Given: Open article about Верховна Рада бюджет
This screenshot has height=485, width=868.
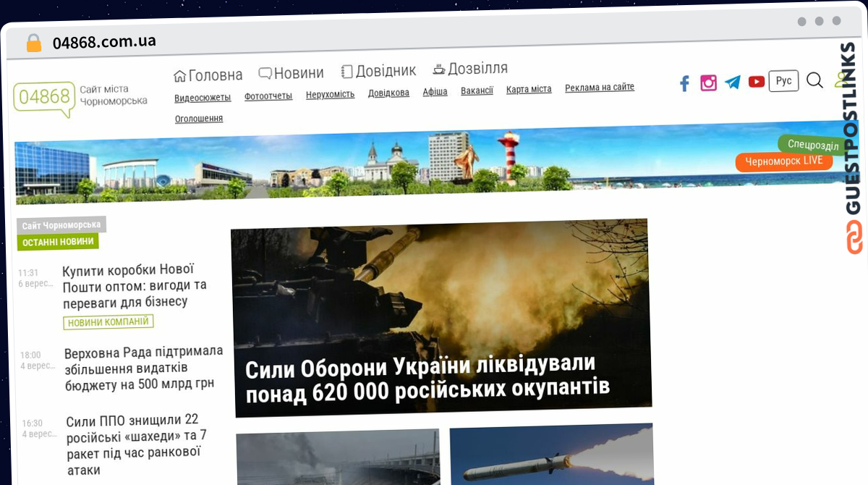Looking at the screenshot, I should [x=144, y=368].
